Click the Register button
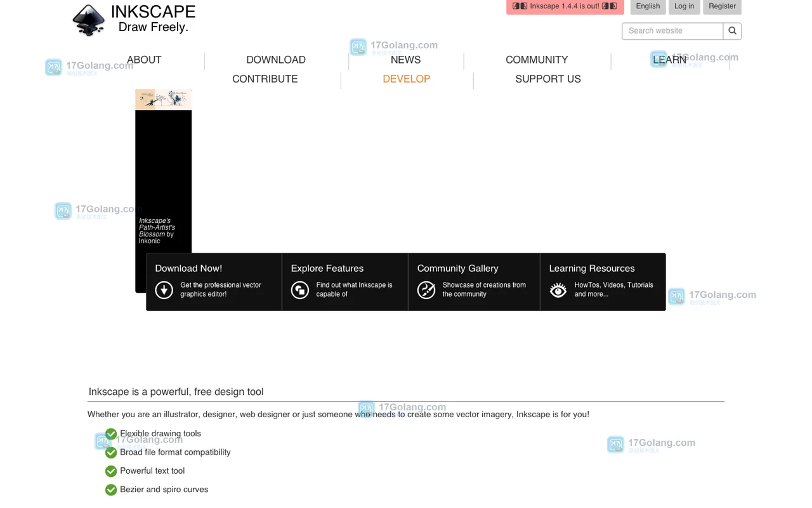 [x=722, y=6]
